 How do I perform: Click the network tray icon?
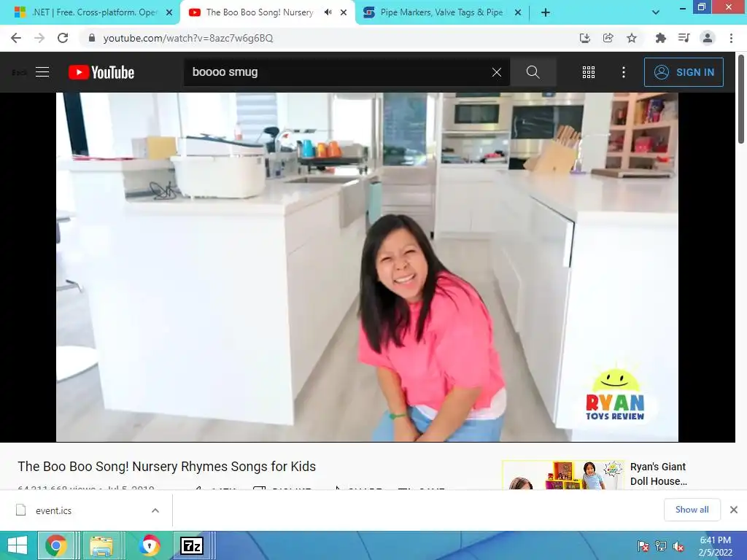pyautogui.click(x=661, y=545)
